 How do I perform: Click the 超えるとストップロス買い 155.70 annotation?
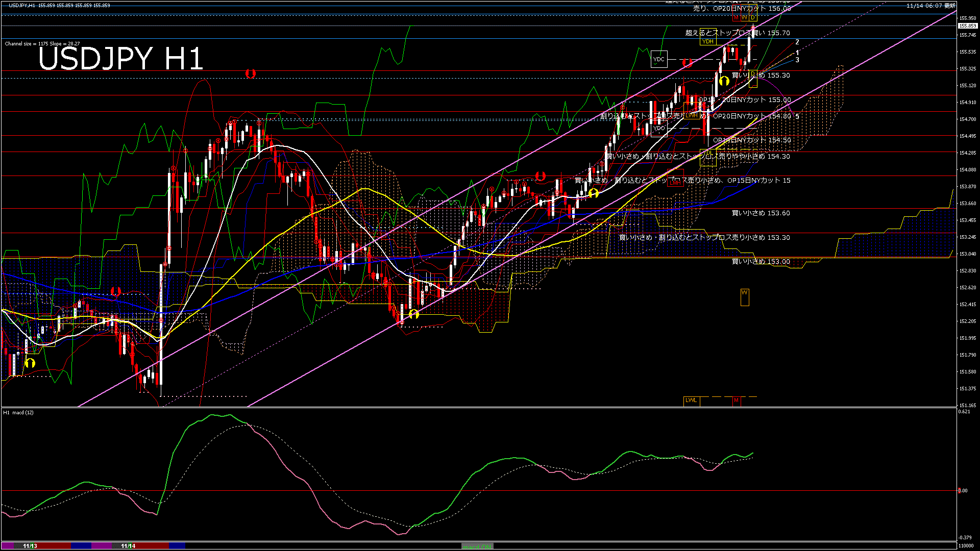(x=738, y=33)
